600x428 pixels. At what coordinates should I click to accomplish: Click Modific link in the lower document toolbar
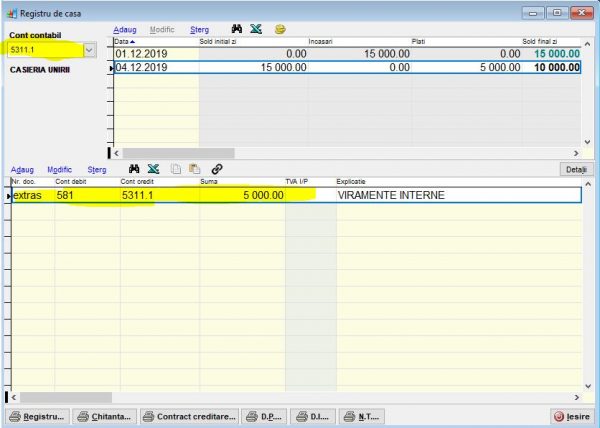click(x=59, y=169)
